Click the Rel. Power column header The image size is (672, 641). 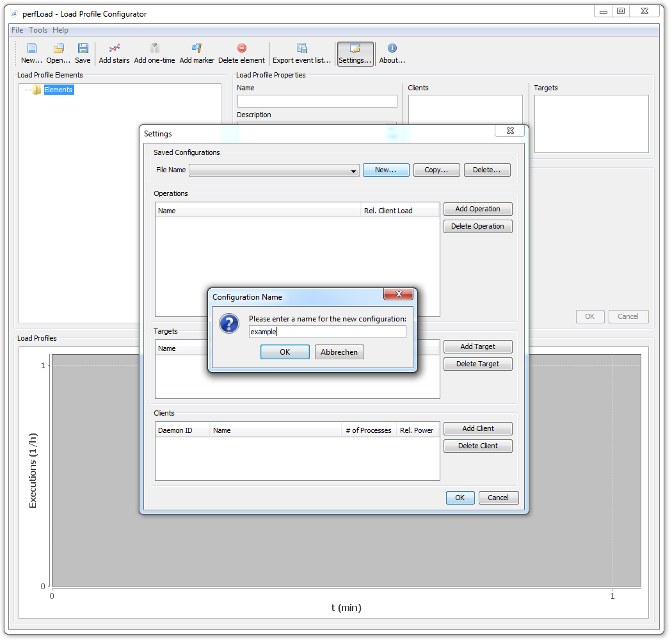click(417, 430)
